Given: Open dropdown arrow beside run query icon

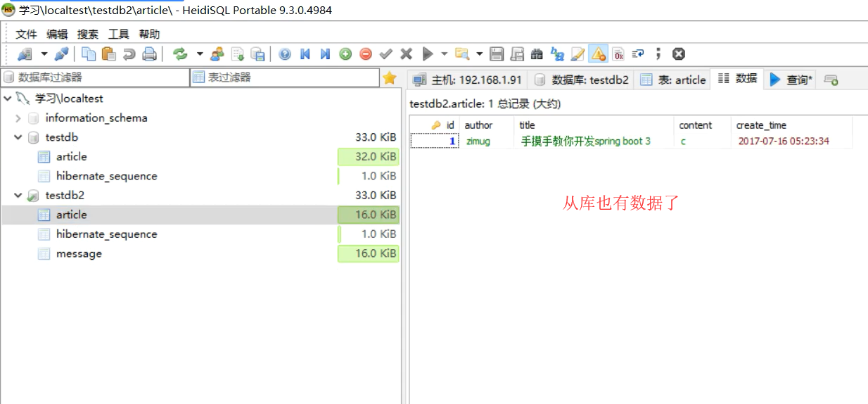Looking at the screenshot, I should (445, 54).
